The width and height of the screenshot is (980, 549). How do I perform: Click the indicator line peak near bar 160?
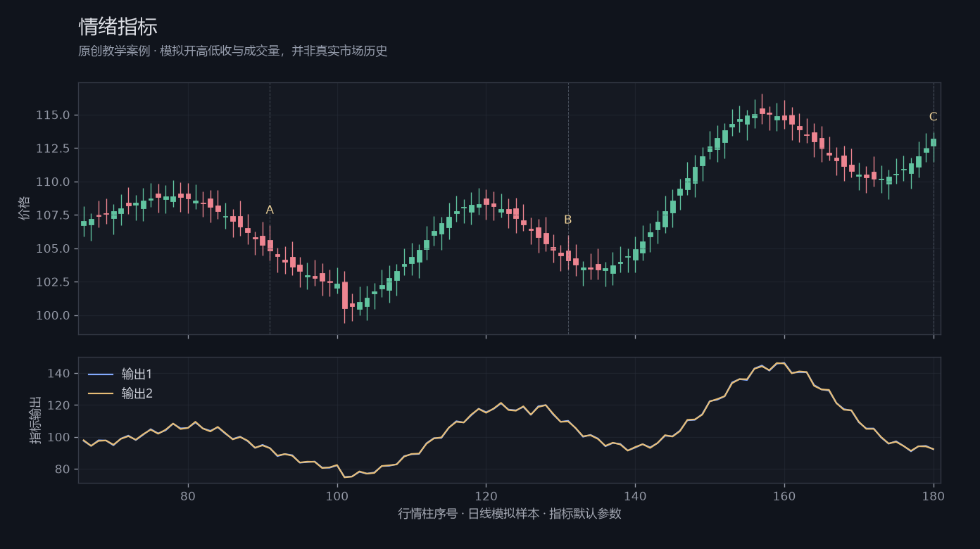[781, 363]
